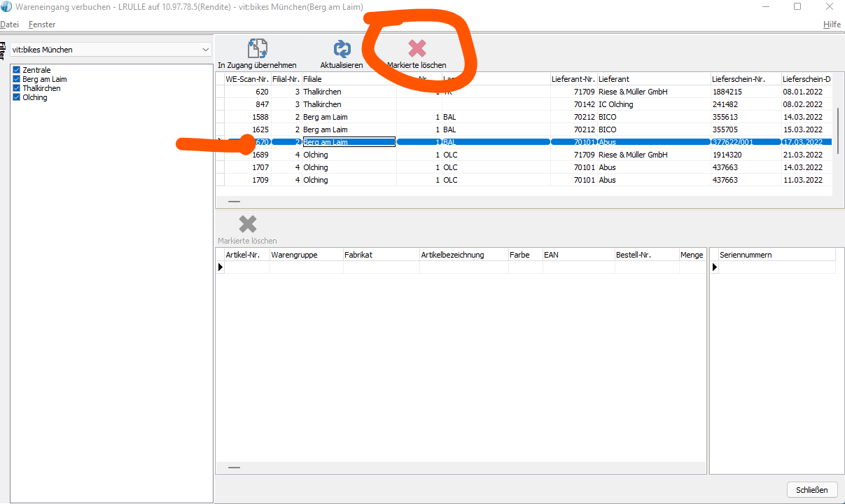
Task: Click the Filial-Nr. column header
Action: 286,79
